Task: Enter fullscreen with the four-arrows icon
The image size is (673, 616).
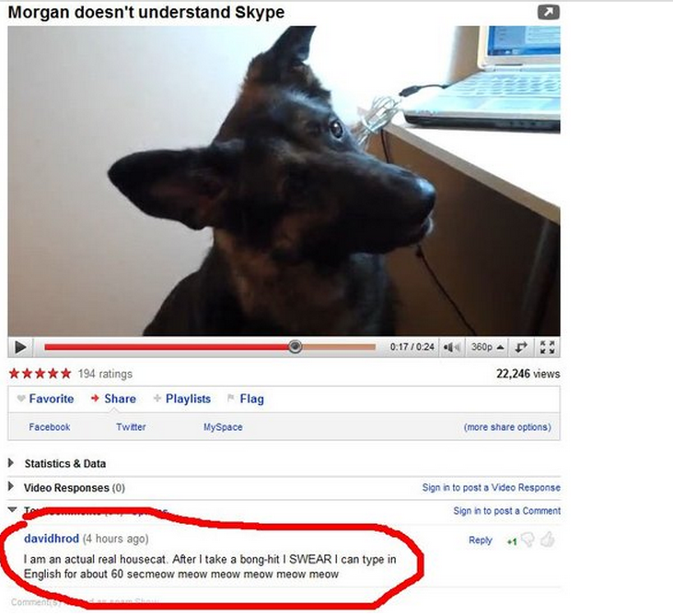Action: tap(547, 347)
